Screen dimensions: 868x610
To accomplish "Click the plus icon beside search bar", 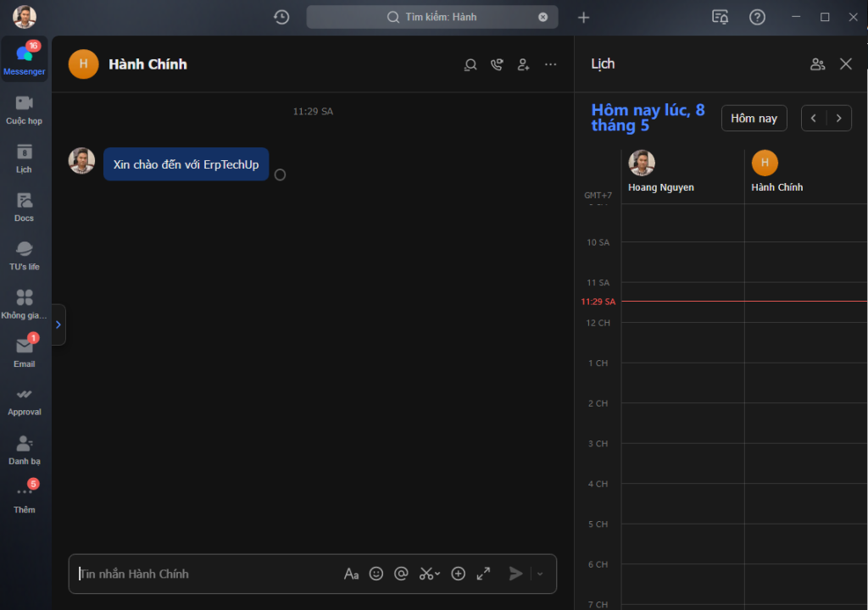I will pos(583,17).
